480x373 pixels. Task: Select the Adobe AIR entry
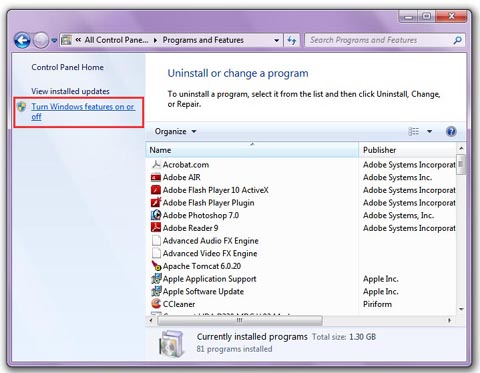click(182, 177)
